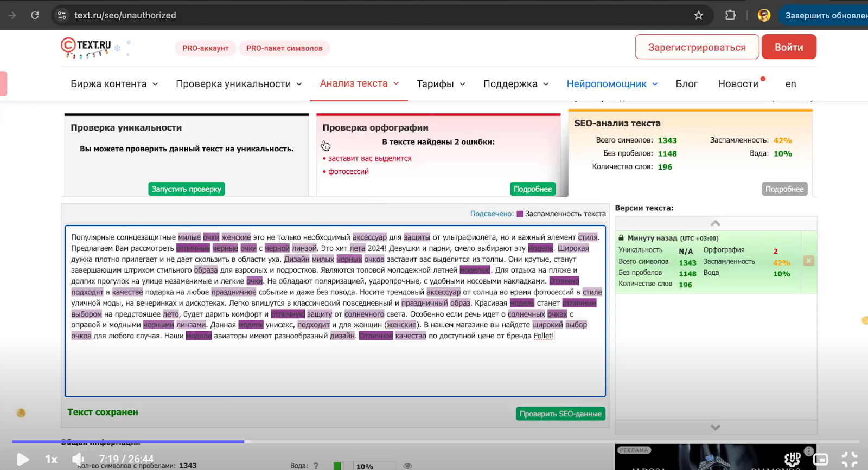868x470 pixels.
Task: Click the lock icon on the Минуту назад version
Action: point(621,238)
